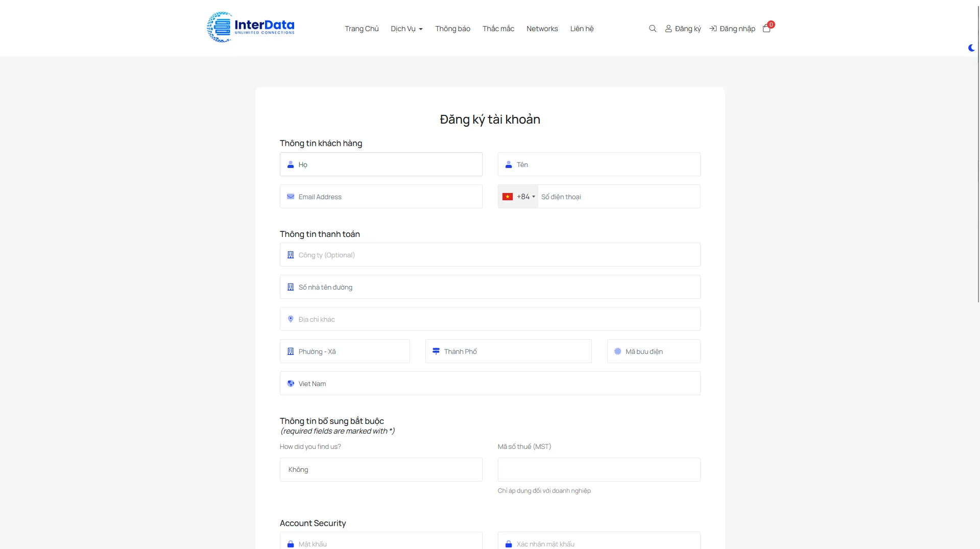Screen dimensions: 980x549
Task: Click the Xác nhận mật khẩu field
Action: coord(599,541)
